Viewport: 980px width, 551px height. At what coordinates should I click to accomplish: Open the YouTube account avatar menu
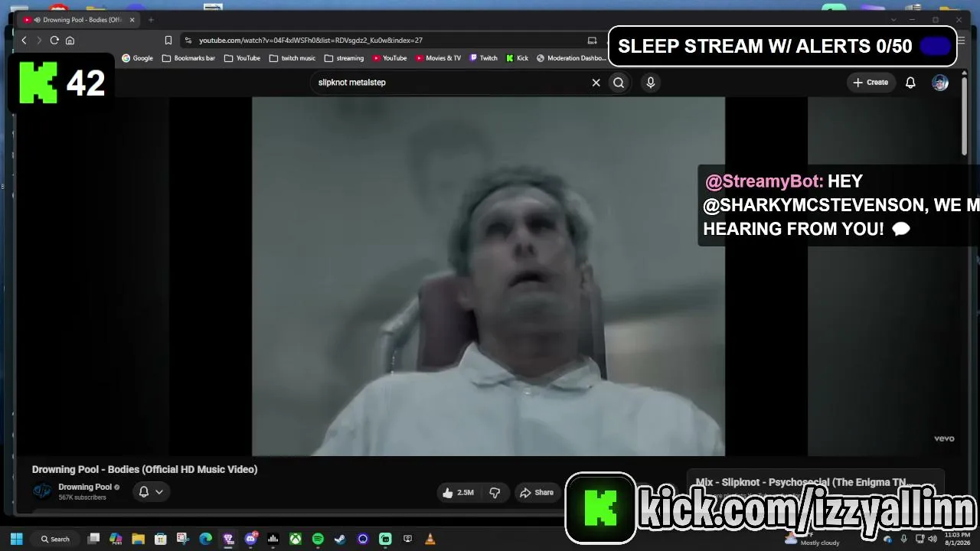pos(940,83)
